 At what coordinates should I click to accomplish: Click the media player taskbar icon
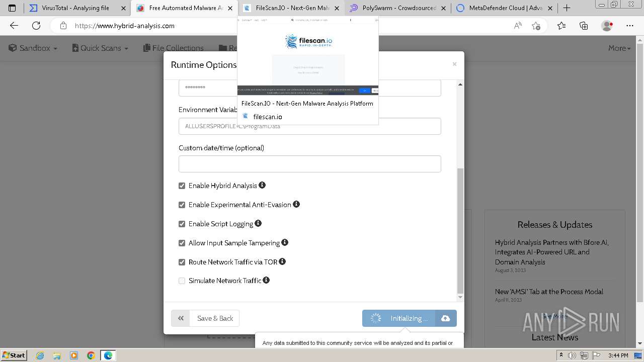tap(74, 355)
